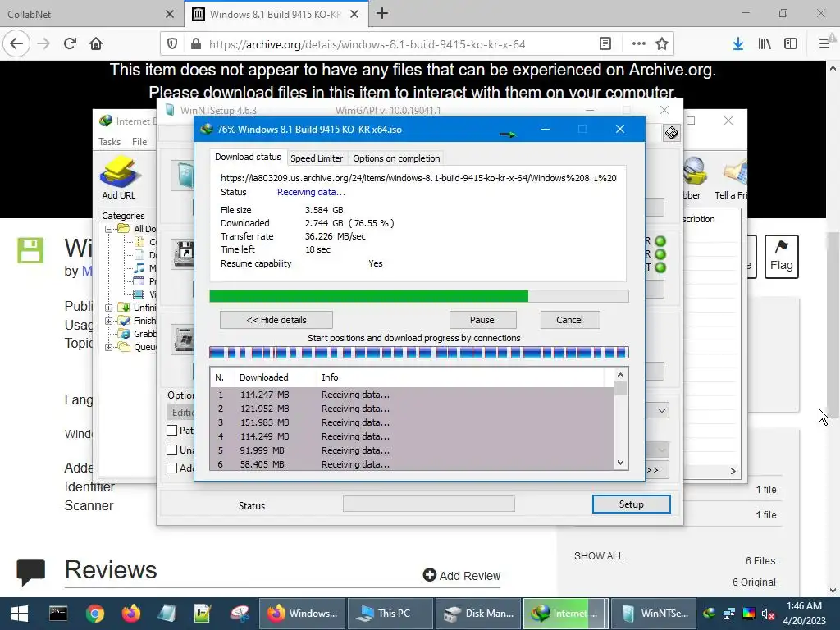The width and height of the screenshot is (840, 630).
Task: Click Add Review link
Action: 462,575
